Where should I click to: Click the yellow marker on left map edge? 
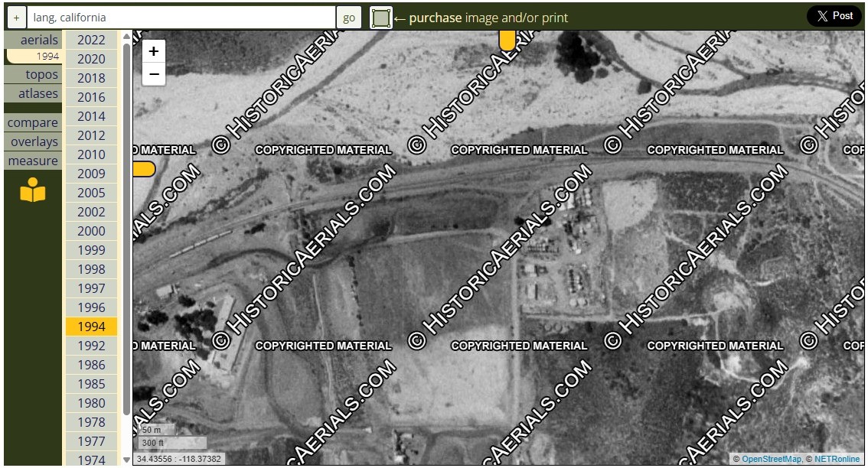[x=143, y=169]
